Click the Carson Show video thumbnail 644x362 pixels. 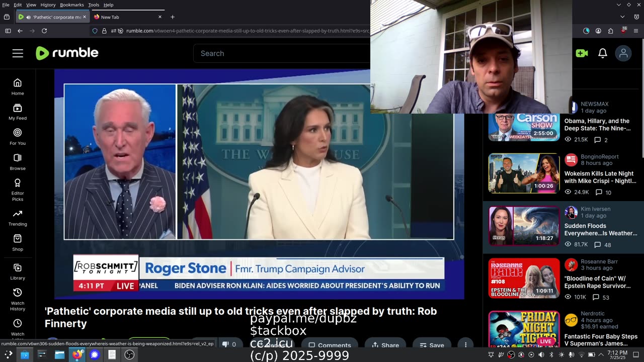tap(524, 127)
